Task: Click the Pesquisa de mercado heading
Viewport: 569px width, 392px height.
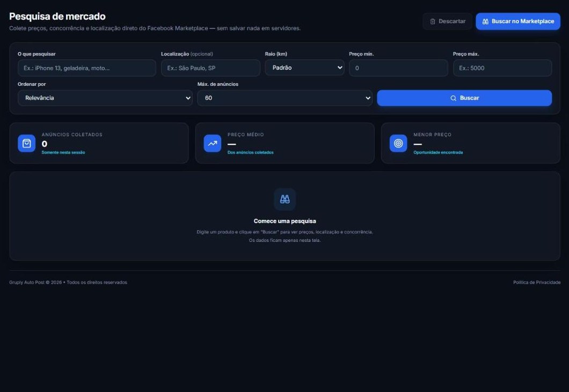Action: (57, 16)
